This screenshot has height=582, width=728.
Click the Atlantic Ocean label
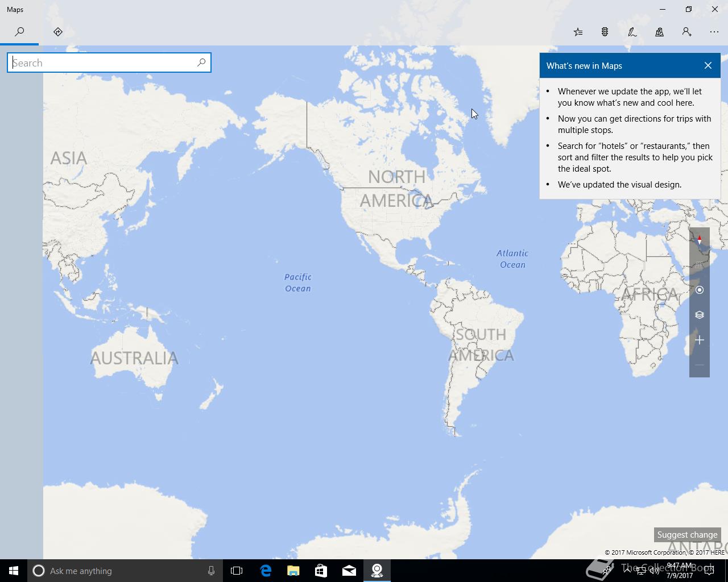tap(512, 259)
